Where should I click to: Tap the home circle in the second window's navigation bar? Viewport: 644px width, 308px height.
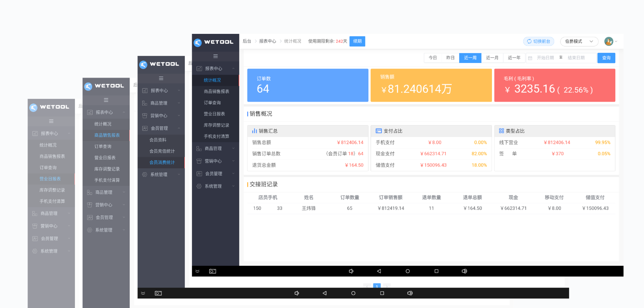(353, 293)
